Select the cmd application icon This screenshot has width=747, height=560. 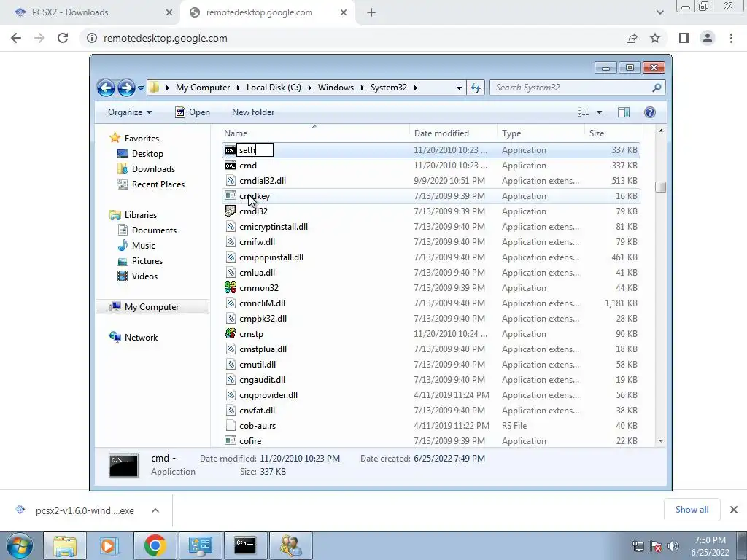click(x=231, y=166)
